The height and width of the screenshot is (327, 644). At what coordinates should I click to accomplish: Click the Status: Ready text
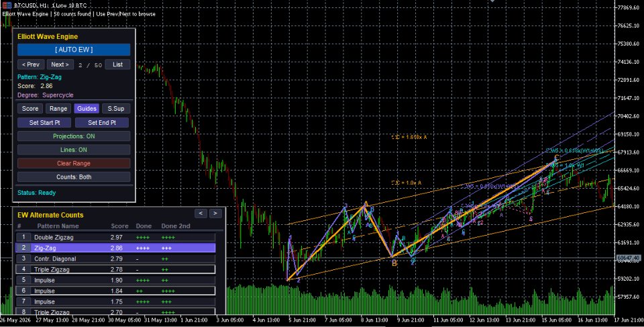pyautogui.click(x=36, y=193)
